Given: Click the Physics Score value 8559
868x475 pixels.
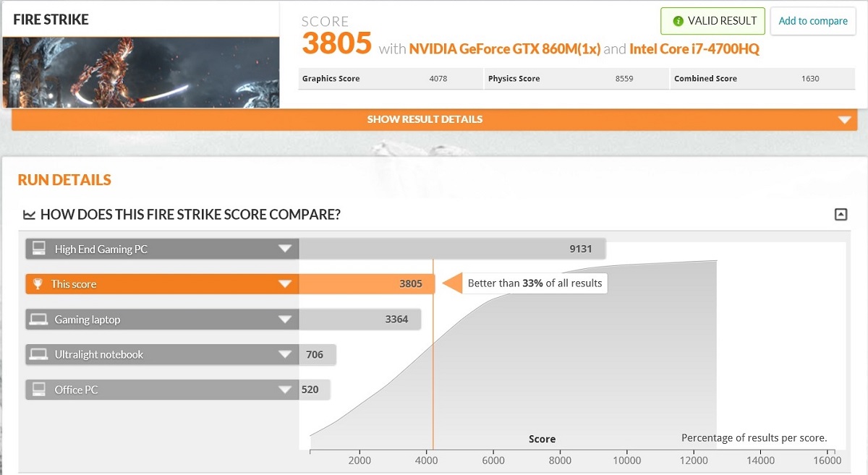Looking at the screenshot, I should [x=624, y=79].
